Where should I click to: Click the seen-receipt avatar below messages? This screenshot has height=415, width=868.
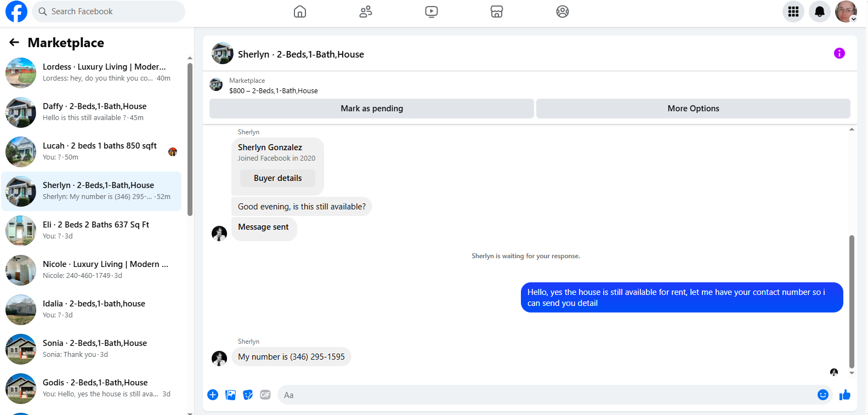(x=834, y=372)
